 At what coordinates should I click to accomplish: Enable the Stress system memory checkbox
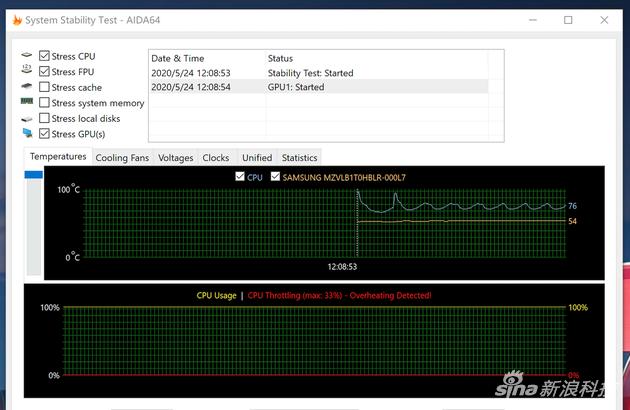(x=44, y=102)
